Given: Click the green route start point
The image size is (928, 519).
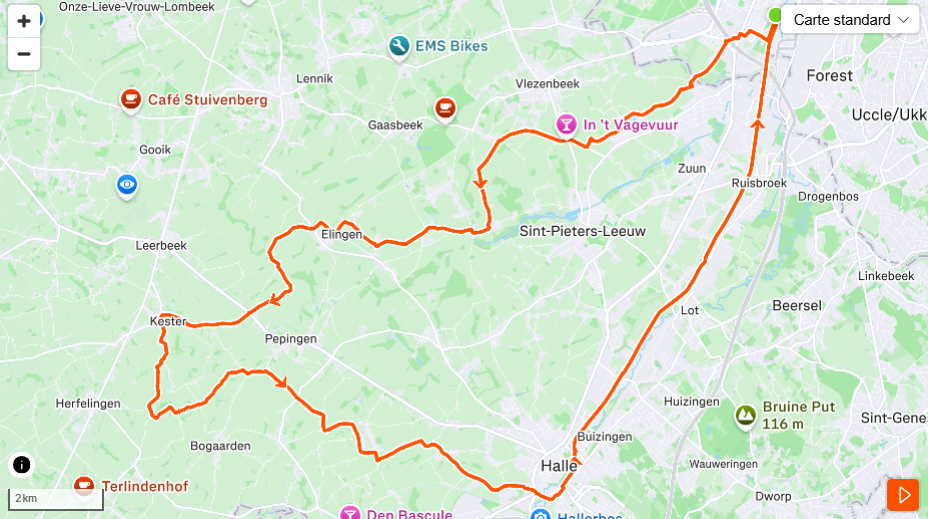Looking at the screenshot, I should pyautogui.click(x=775, y=15).
